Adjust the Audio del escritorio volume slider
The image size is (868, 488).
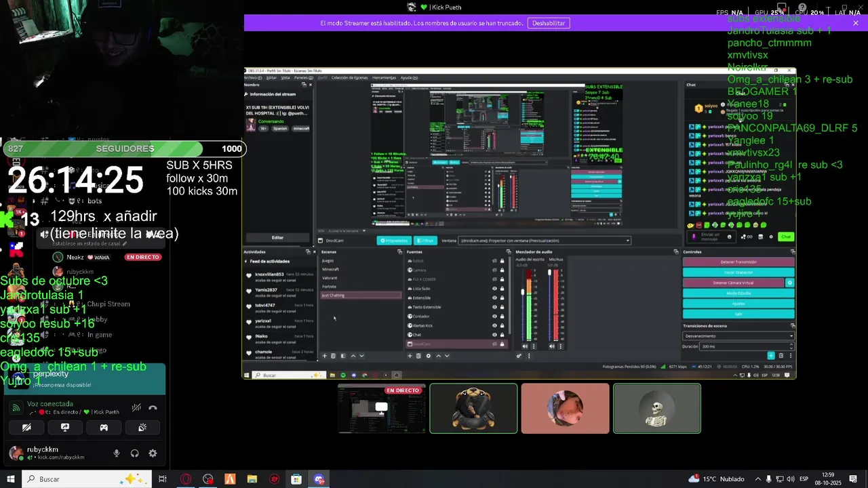coord(523,291)
